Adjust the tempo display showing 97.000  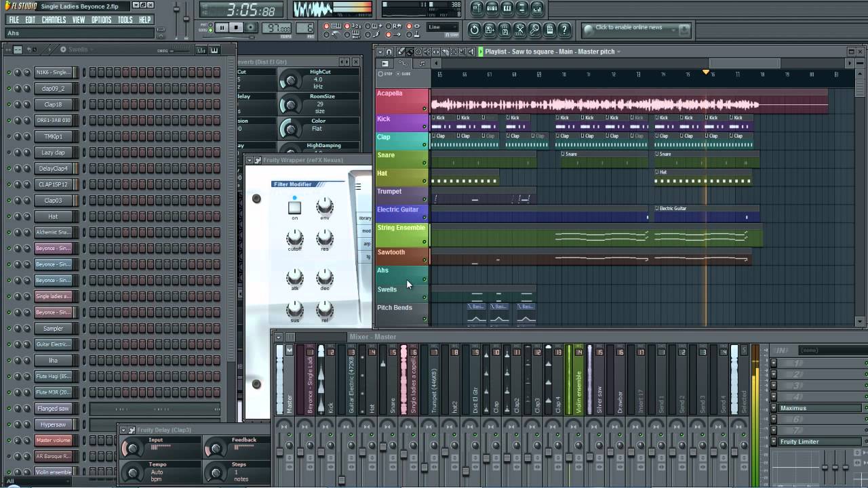point(277,28)
